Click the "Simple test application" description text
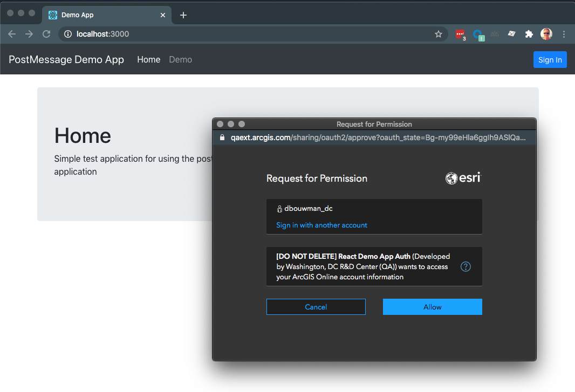The image size is (575, 392). (133, 165)
